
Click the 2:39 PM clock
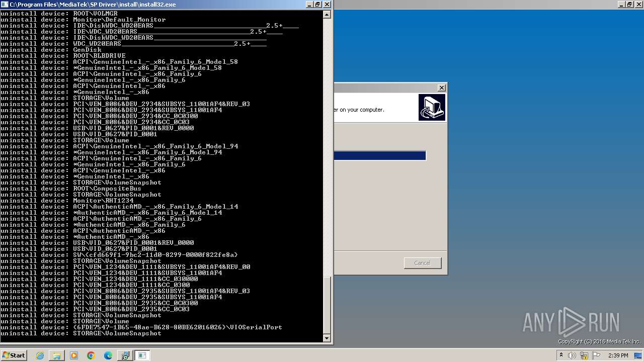[618, 355]
